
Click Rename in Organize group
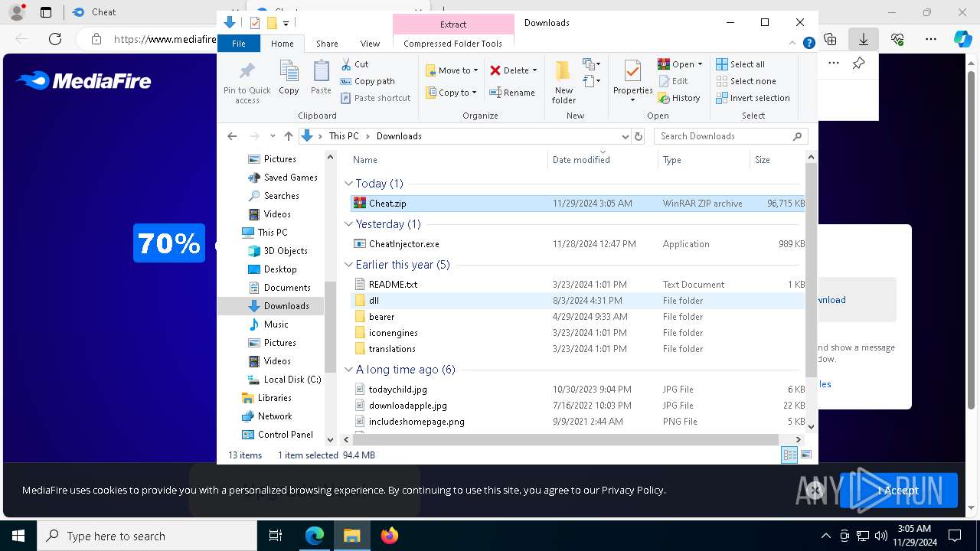[512, 93]
